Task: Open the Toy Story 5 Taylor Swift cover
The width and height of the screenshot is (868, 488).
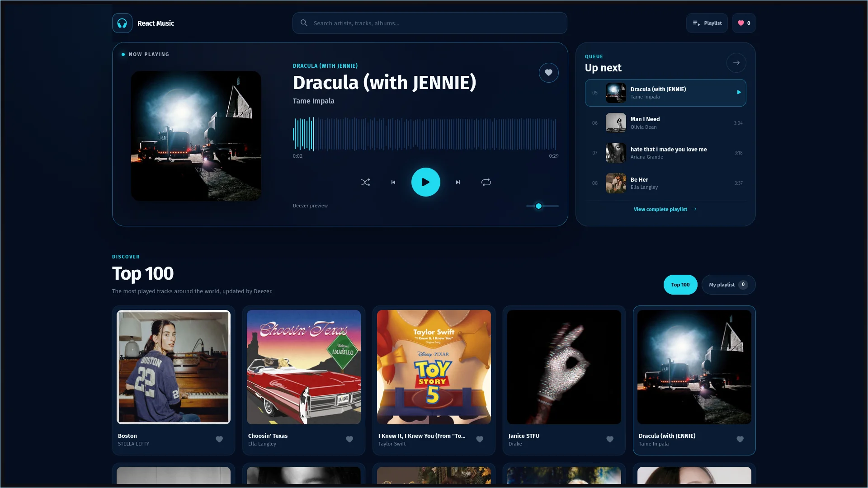Action: (434, 367)
